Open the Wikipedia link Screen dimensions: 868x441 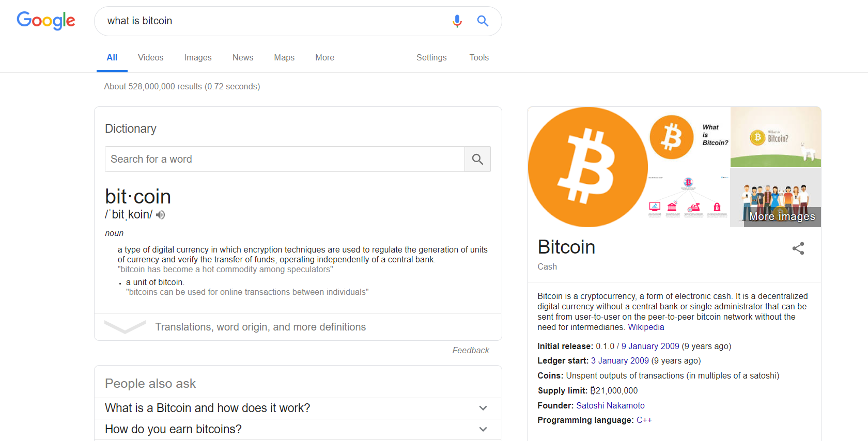coord(646,327)
